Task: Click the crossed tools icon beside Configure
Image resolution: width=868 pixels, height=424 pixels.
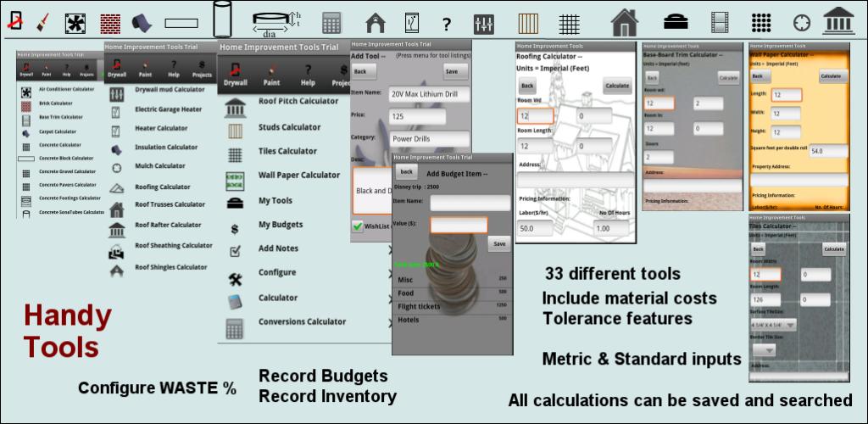Action: click(236, 280)
